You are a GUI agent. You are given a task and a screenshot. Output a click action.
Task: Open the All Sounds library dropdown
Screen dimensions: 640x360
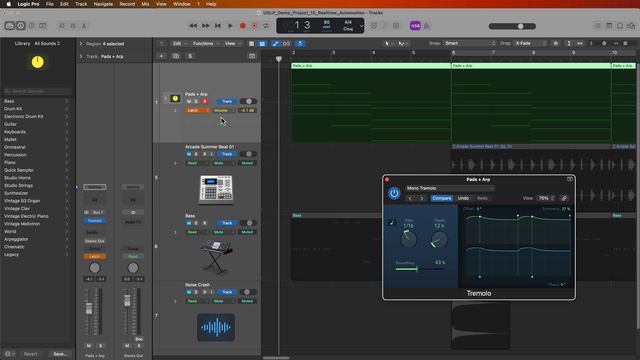tap(47, 43)
